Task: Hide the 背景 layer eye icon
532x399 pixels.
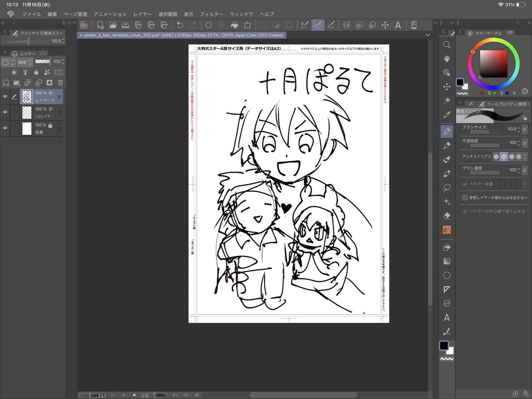Action: coord(5,128)
